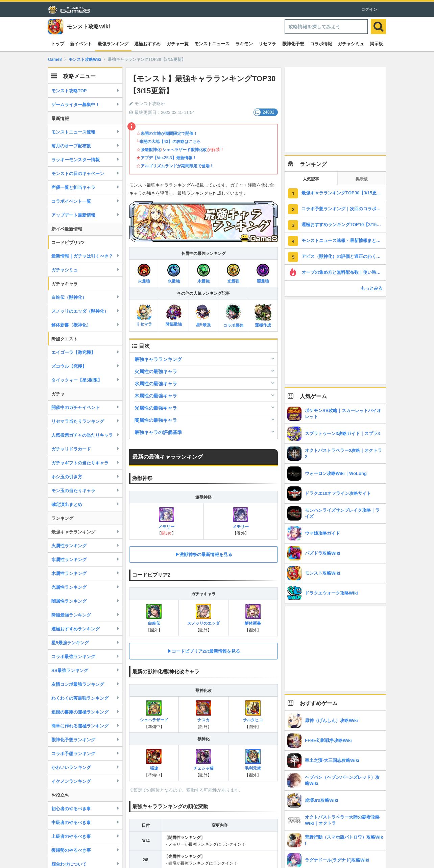Select the 水最強 water orb icon
The image size is (434, 868).
click(x=174, y=270)
